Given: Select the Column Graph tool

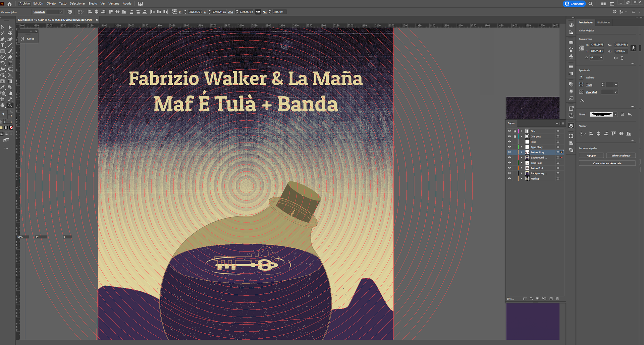Looking at the screenshot, I should pyautogui.click(x=10, y=93).
